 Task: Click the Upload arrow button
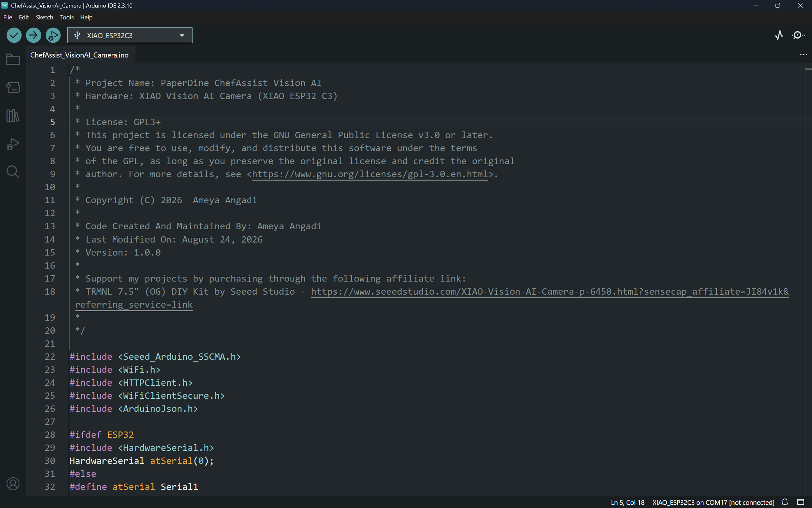coord(33,35)
